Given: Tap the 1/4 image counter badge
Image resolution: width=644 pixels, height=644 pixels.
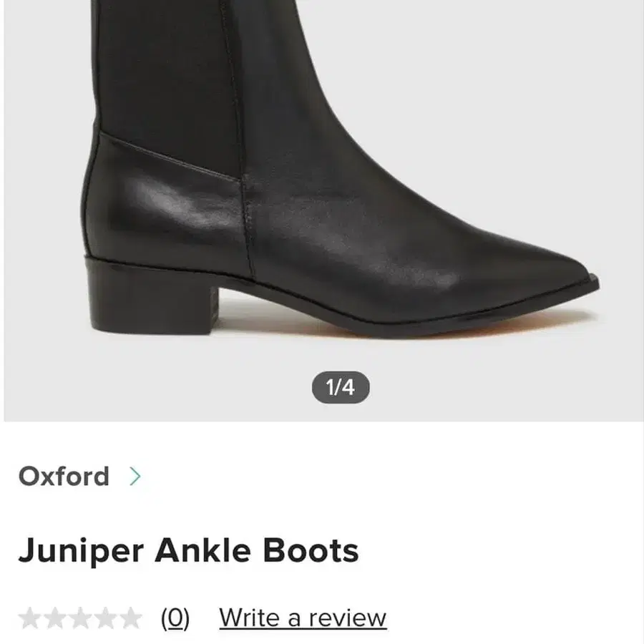Looking at the screenshot, I should 341,388.
